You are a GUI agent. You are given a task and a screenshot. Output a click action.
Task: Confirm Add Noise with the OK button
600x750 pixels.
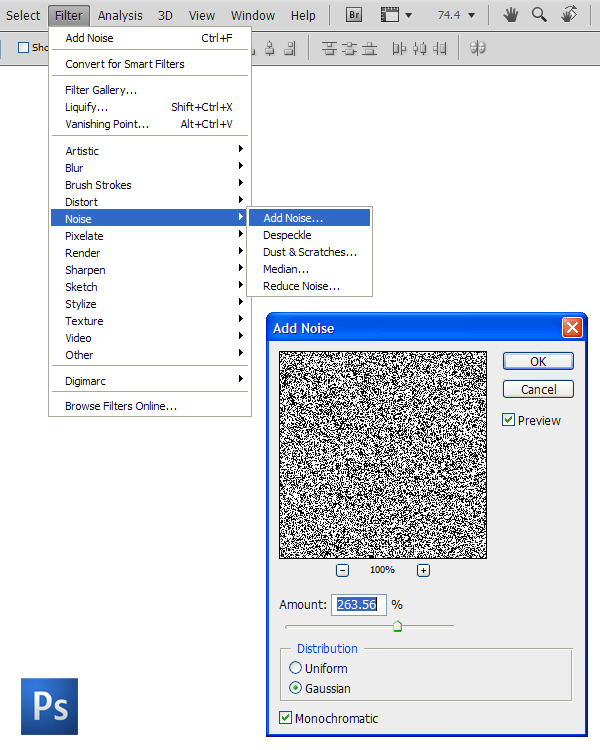coord(538,361)
